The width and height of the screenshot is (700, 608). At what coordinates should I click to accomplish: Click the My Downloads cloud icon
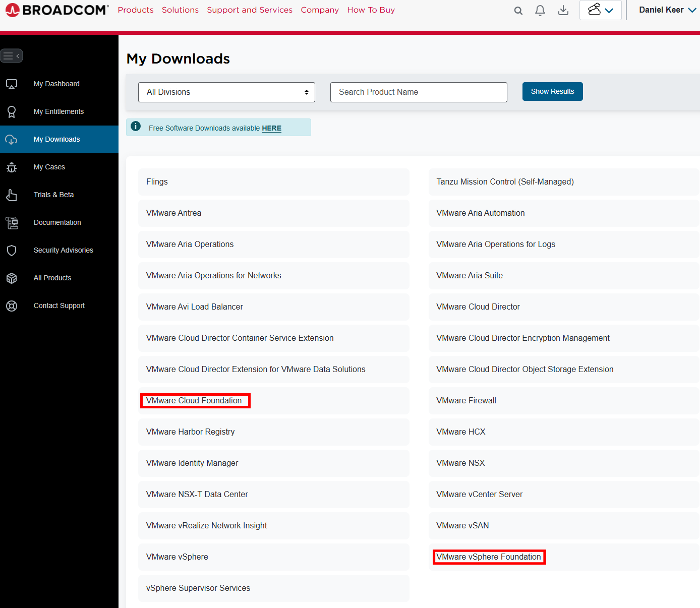pyautogui.click(x=12, y=140)
